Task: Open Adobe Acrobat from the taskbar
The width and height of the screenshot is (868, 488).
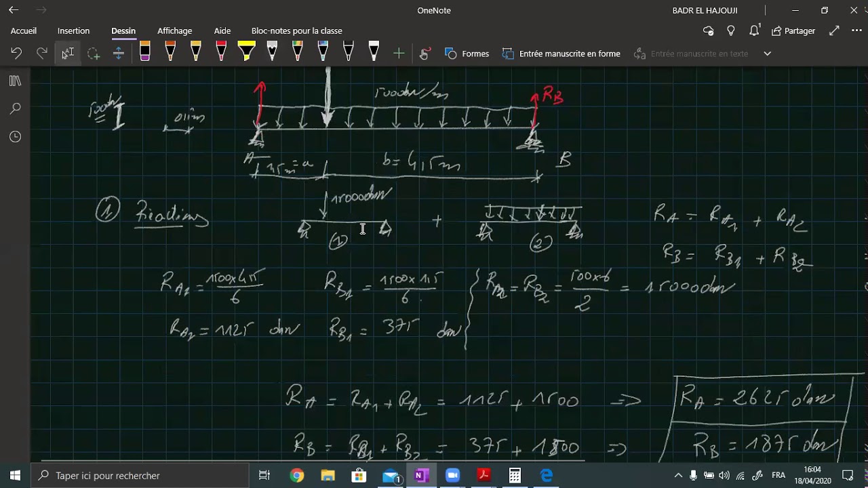Action: 484,476
